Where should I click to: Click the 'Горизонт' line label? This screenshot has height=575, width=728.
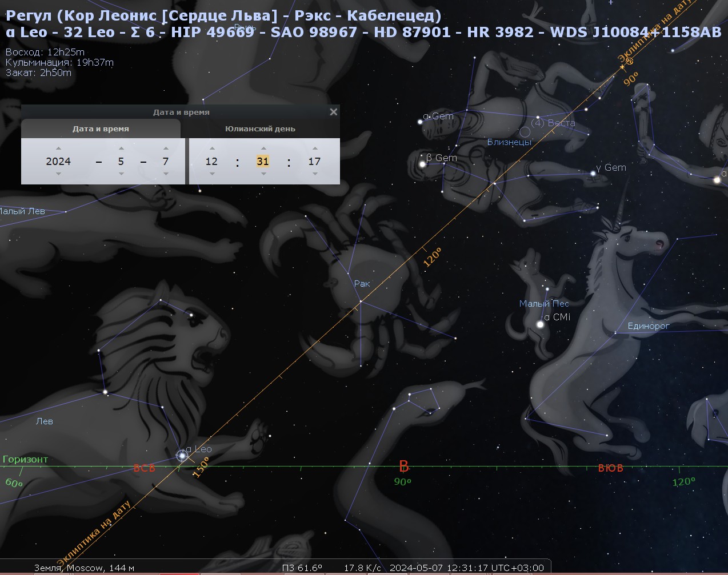(x=25, y=459)
